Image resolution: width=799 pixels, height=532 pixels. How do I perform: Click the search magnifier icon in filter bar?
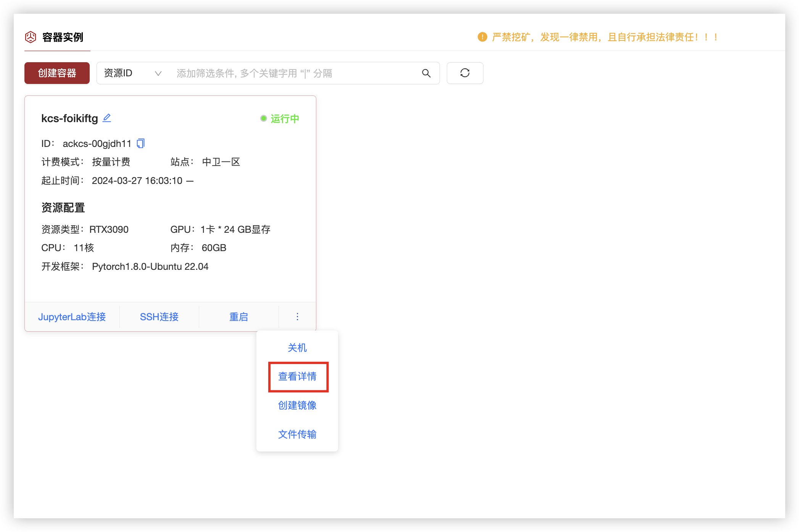(426, 73)
